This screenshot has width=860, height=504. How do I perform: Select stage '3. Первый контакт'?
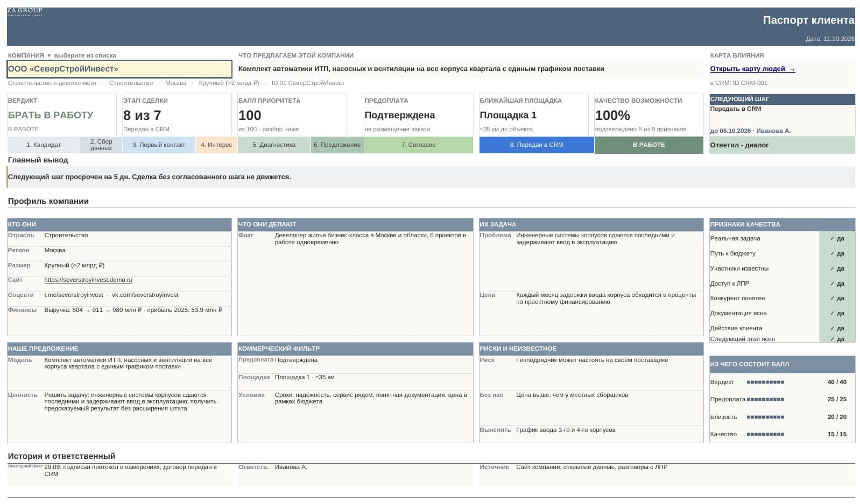coord(159,145)
